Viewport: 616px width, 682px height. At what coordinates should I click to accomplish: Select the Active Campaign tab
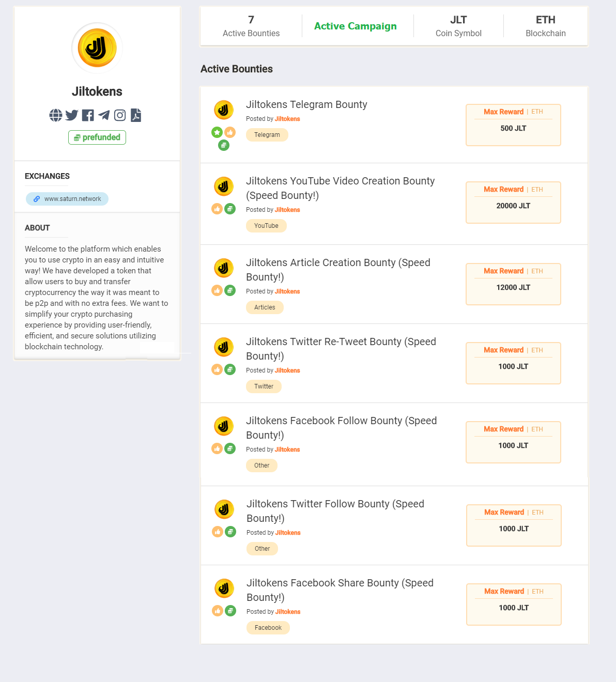pos(356,26)
